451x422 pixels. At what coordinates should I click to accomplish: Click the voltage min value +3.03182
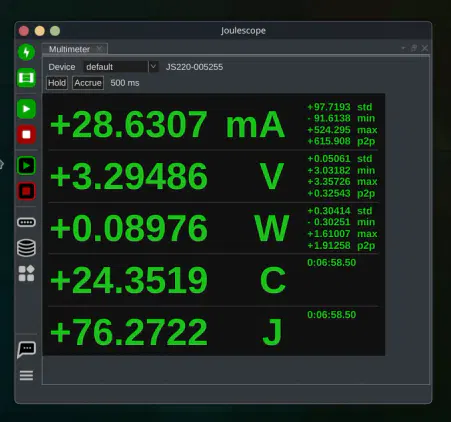(x=329, y=171)
